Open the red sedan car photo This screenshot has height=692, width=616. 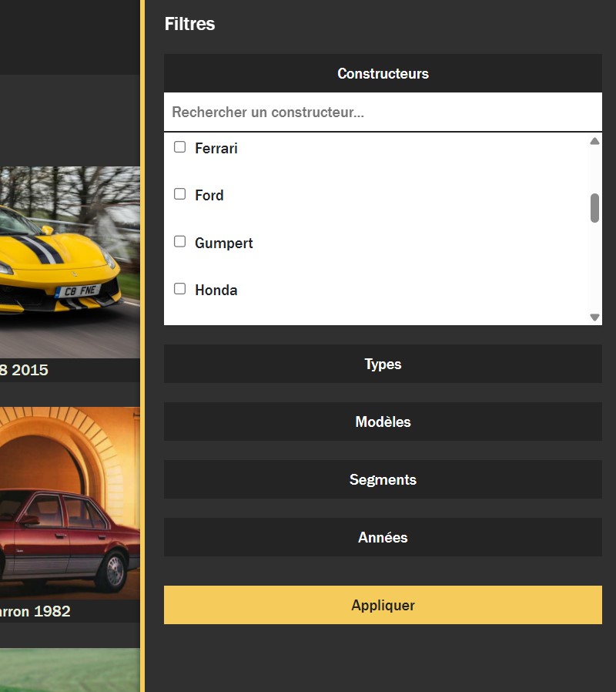pyautogui.click(x=69, y=503)
